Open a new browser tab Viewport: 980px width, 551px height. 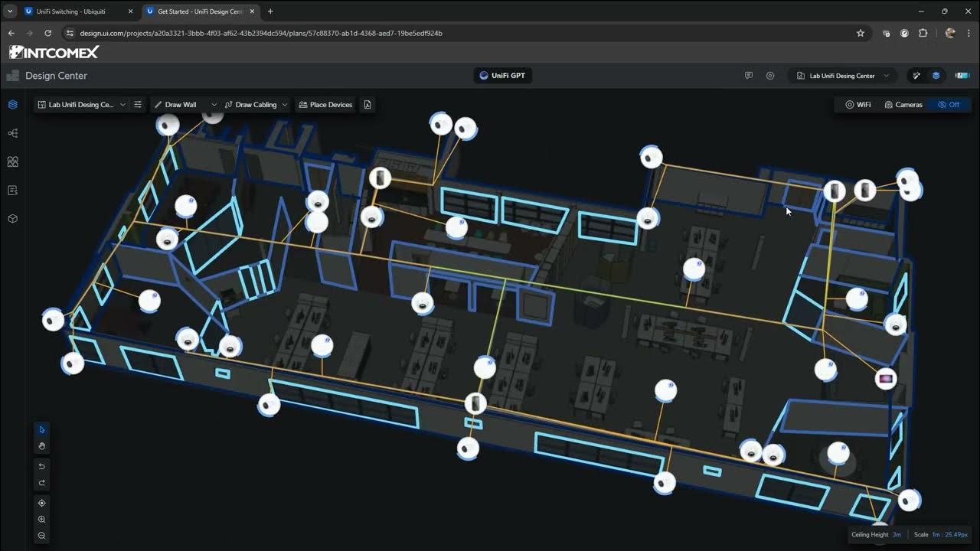tap(270, 11)
